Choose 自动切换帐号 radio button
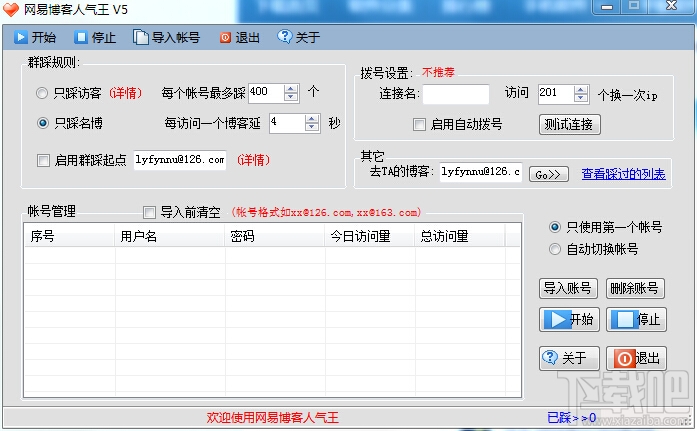Screen dimensions: 697x431 555,249
